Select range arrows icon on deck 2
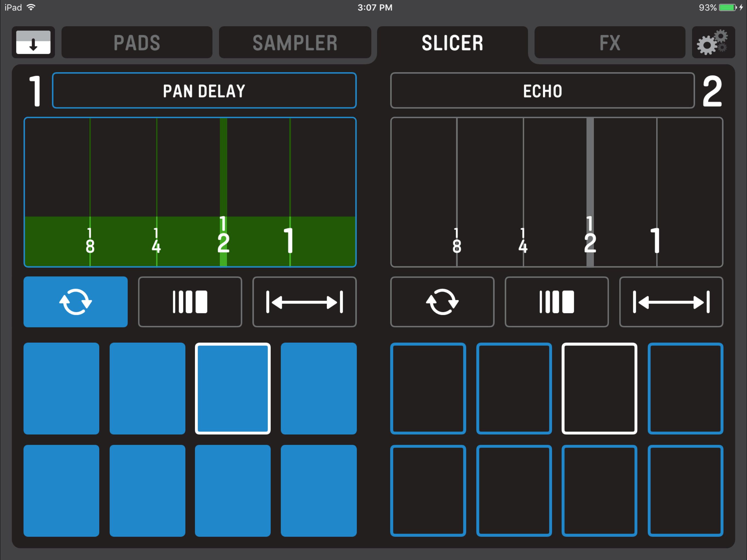The height and width of the screenshot is (560, 747). point(671,302)
